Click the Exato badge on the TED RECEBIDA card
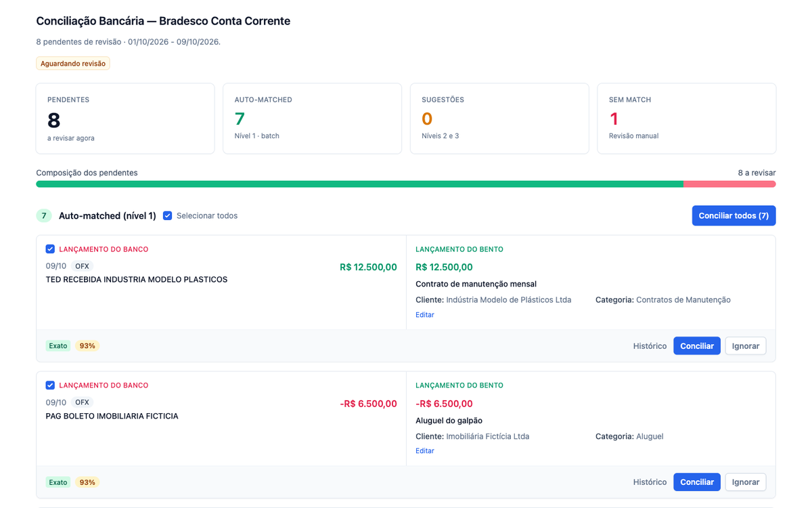Viewport: 812px width, 508px height. click(58, 345)
